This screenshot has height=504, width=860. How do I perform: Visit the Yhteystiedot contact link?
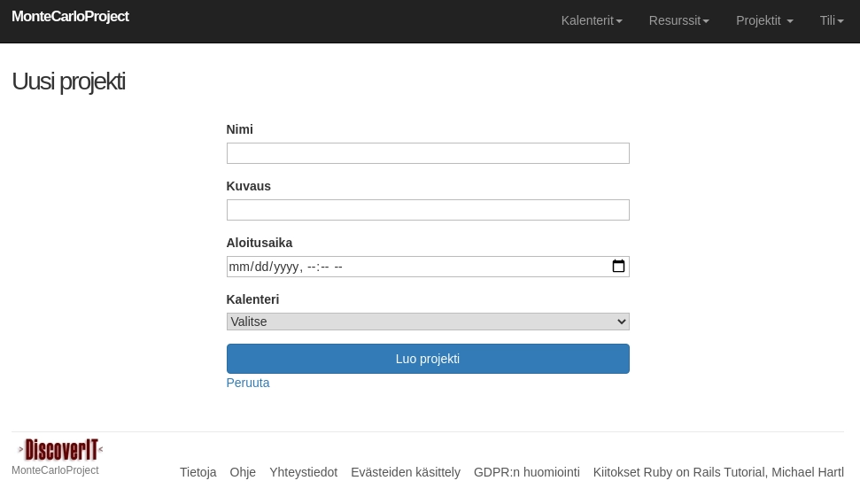(x=303, y=472)
